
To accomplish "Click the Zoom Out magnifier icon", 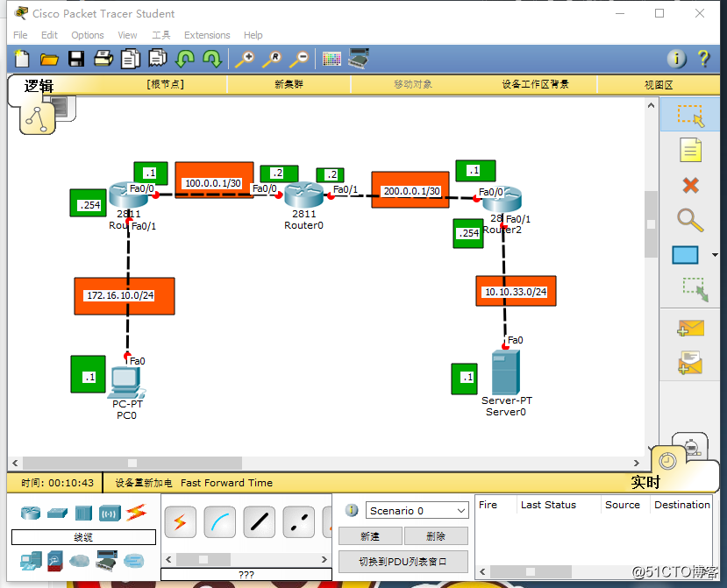I will [300, 60].
